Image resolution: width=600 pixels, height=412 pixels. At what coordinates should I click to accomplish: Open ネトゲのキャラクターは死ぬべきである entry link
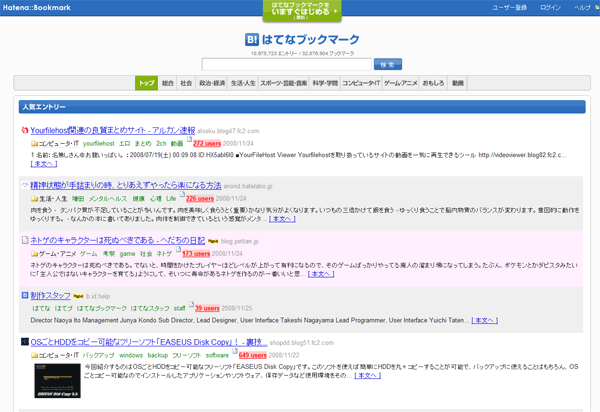point(117,241)
